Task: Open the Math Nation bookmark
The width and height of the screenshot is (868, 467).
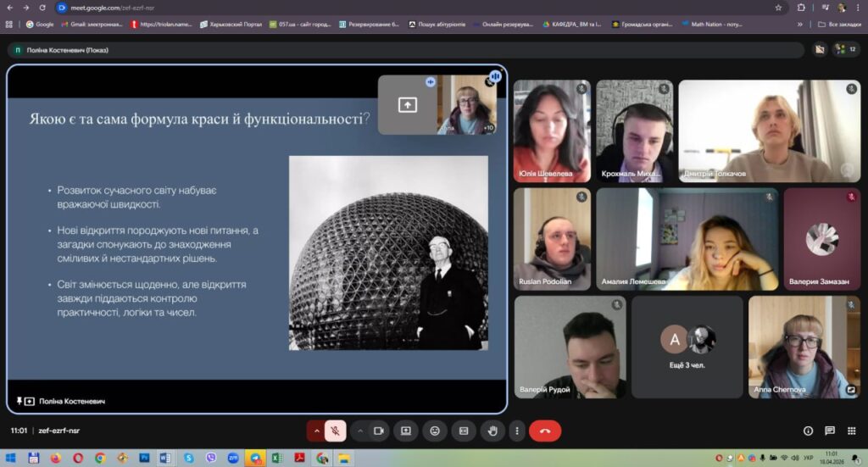Action: [712, 25]
